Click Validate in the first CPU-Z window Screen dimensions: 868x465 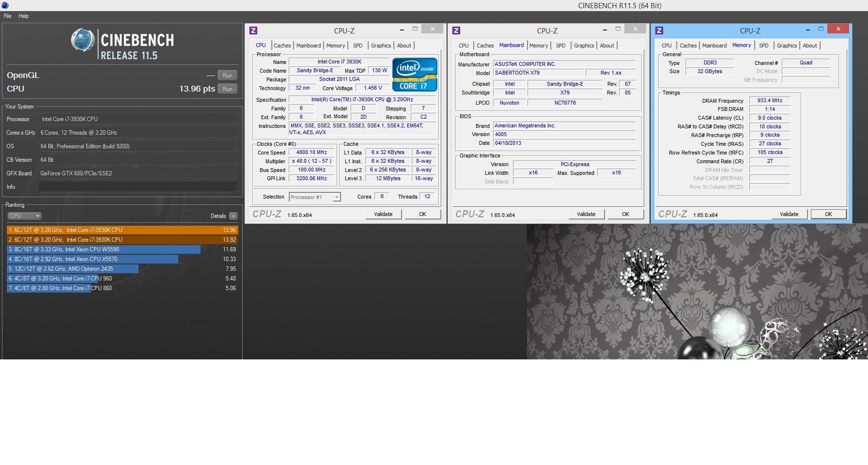click(x=383, y=214)
